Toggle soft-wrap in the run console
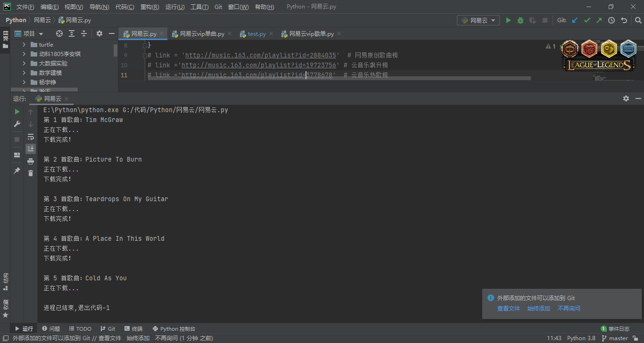 (31, 137)
